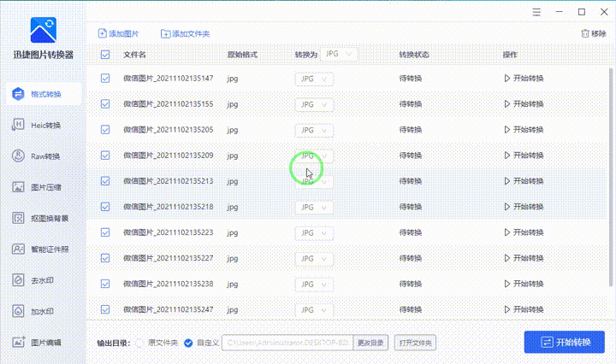
Task: Open the 智能证件照 sidebar item
Action: coord(40,249)
